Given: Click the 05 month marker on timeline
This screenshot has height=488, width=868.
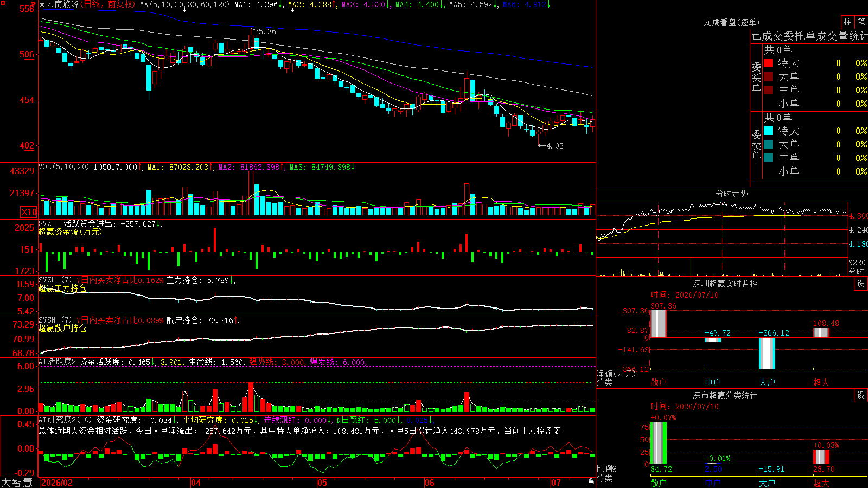Looking at the screenshot, I should (x=322, y=483).
